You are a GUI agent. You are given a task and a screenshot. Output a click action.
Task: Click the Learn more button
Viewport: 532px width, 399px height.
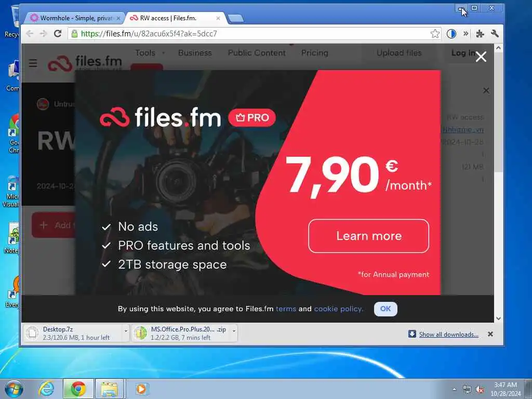coord(369,236)
